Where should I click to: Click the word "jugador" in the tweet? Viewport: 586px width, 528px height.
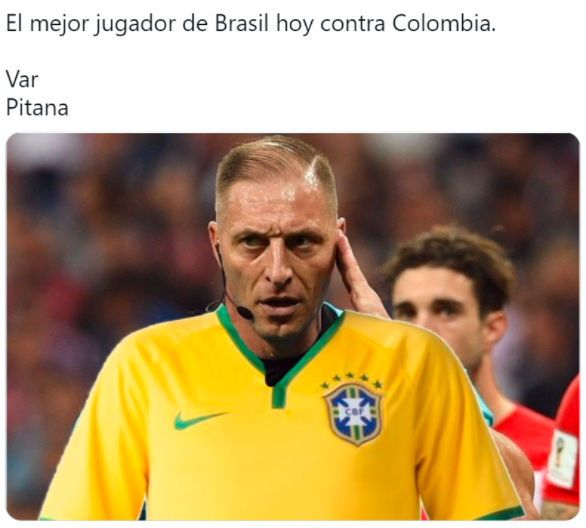click(x=135, y=25)
